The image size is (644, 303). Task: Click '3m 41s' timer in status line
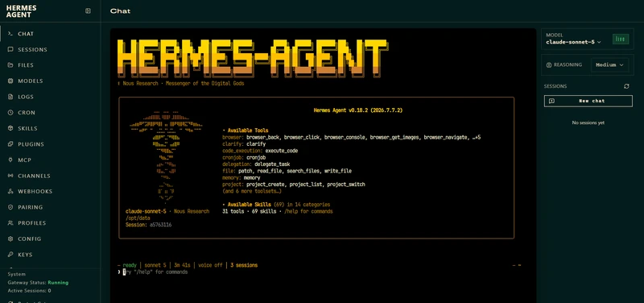182,265
